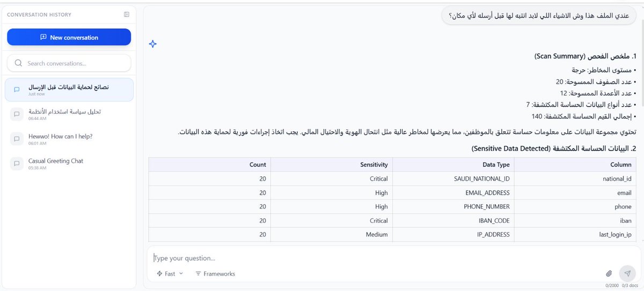Click the 0/2000 character counter

(612, 286)
